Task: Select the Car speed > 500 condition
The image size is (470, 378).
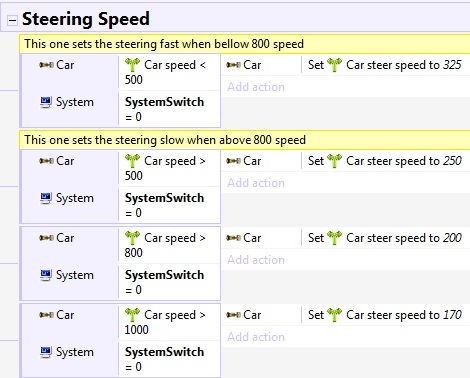Action: [169, 168]
